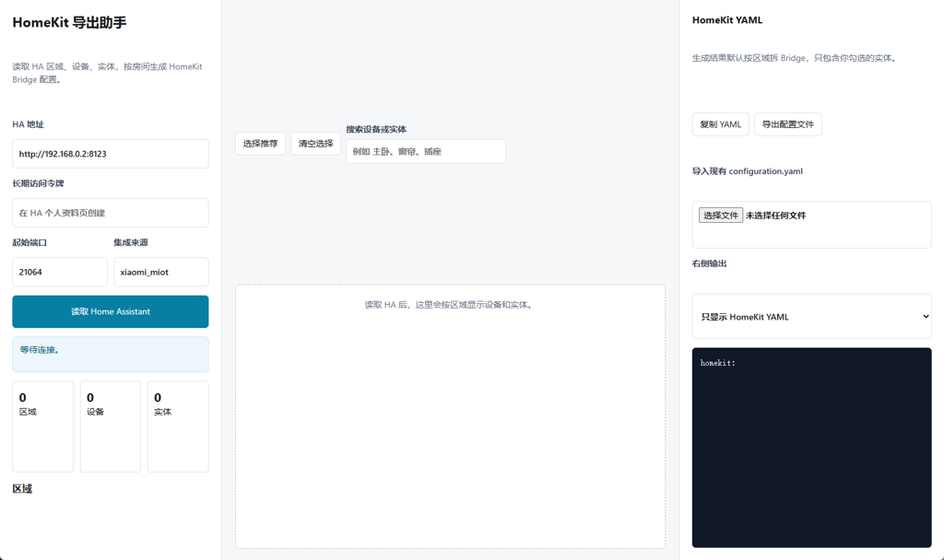Viewport: 944px width, 560px height.
Task: Click the 右侧输出 label
Action: (x=709, y=263)
